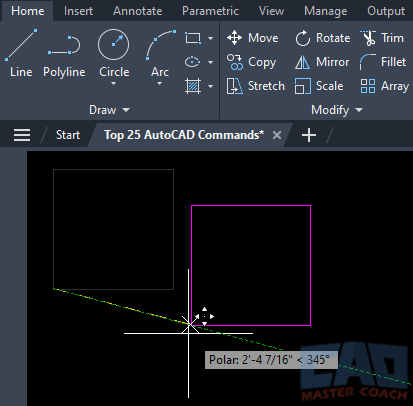The height and width of the screenshot is (406, 413).
Task: Open the file tabs hamburger menu
Action: pyautogui.click(x=22, y=135)
